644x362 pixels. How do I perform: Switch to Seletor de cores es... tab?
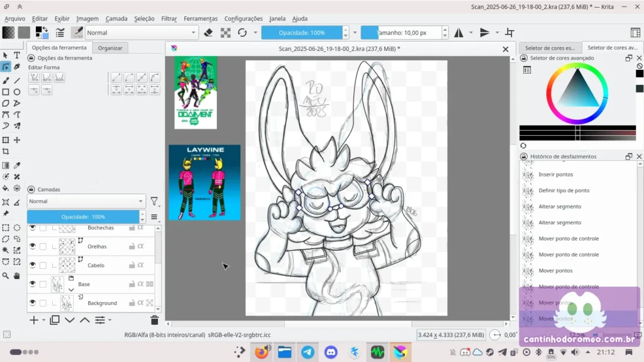[x=550, y=48]
